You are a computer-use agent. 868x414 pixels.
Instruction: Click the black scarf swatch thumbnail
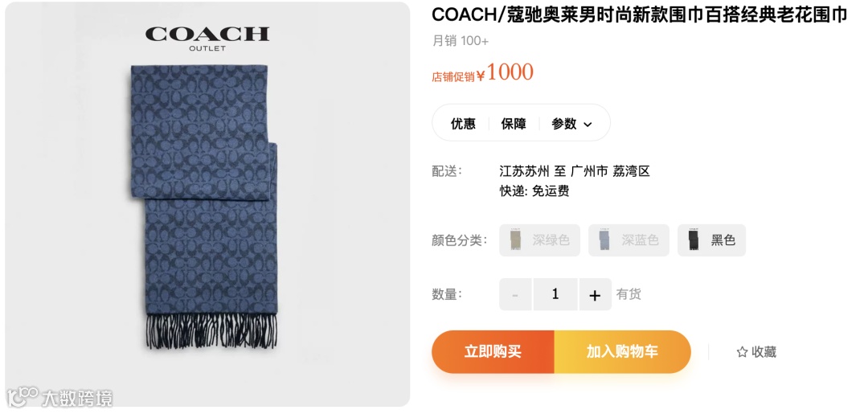click(694, 240)
